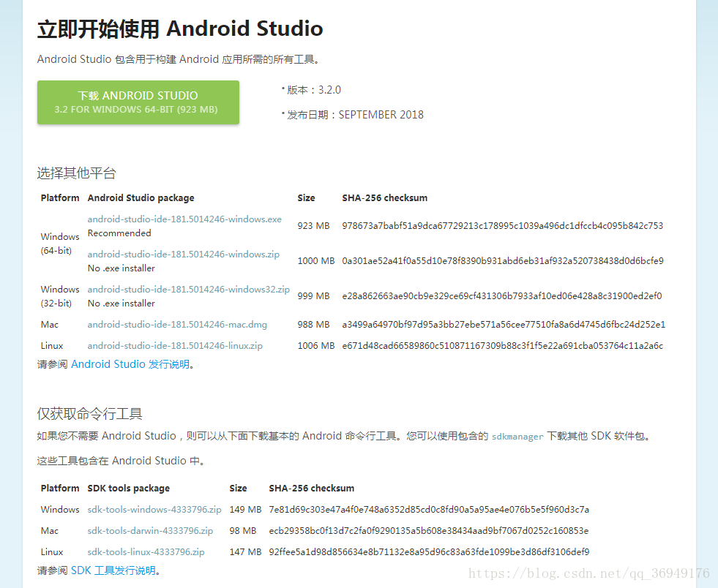718x588 pixels.
Task: Click the Windows (32-bit) platform cell
Action: [60, 296]
